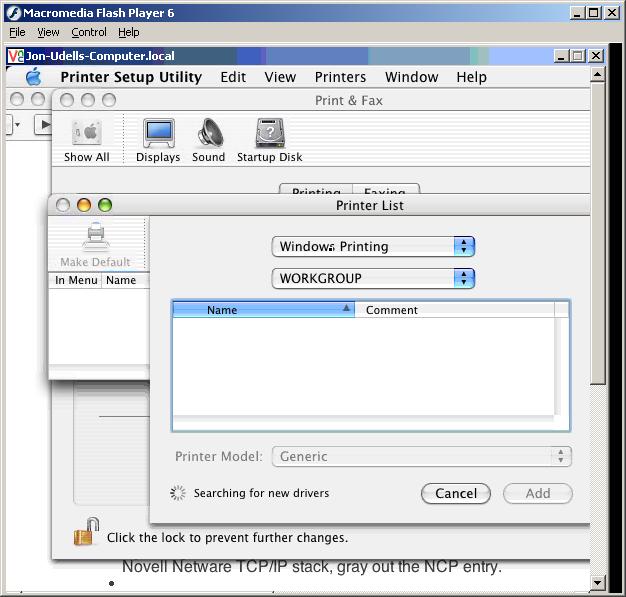Click the Printer List window title
The image size is (626, 597).
pos(370,205)
